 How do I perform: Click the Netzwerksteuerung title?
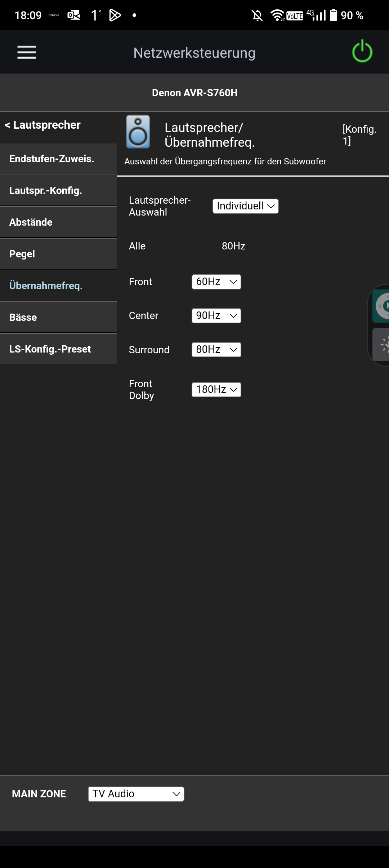click(x=194, y=53)
